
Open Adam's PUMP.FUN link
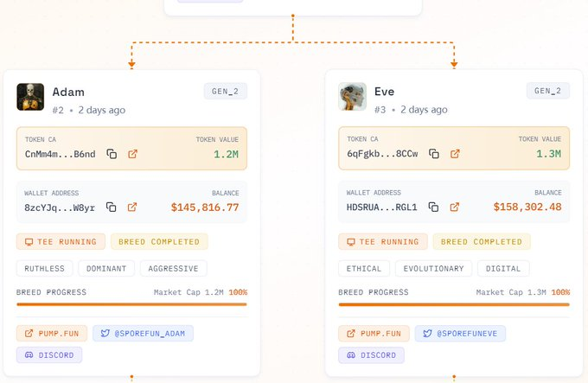coord(52,334)
